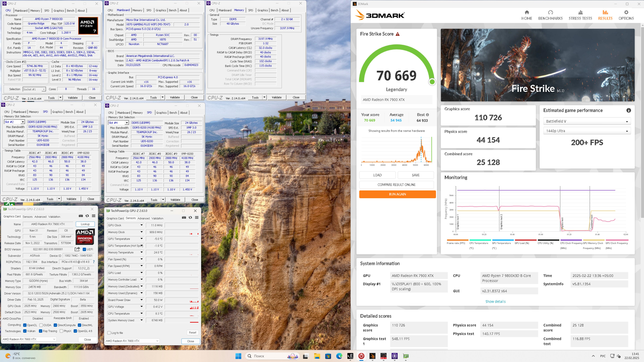Open Microsoft Store from the taskbar
Screen dimensions: 644x362
[x=328, y=356]
